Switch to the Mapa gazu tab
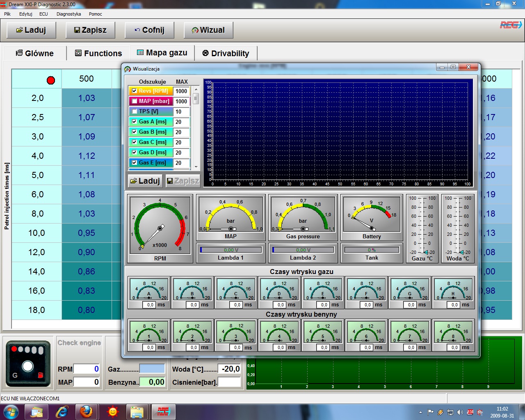Viewport: 525px width, 420px height. (x=162, y=52)
